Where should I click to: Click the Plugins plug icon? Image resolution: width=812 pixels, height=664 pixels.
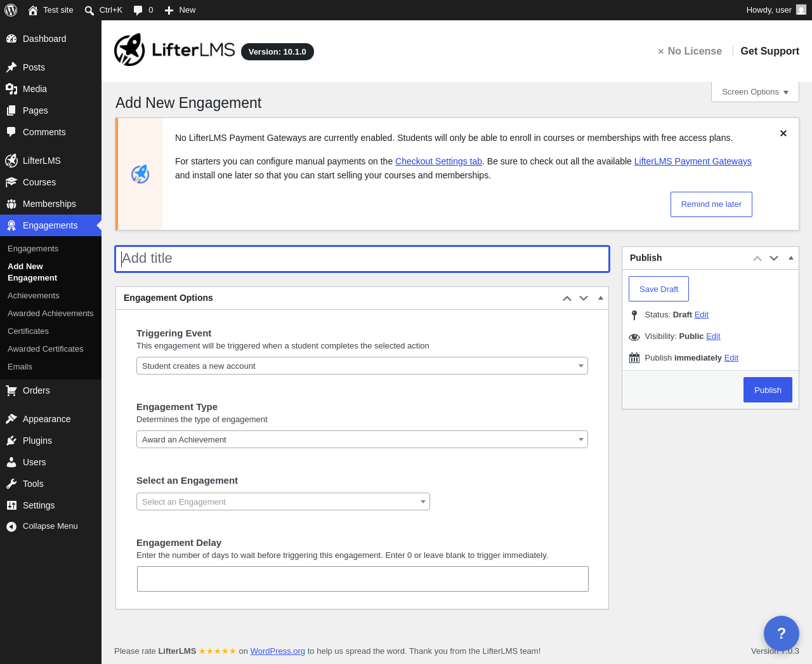click(x=11, y=441)
